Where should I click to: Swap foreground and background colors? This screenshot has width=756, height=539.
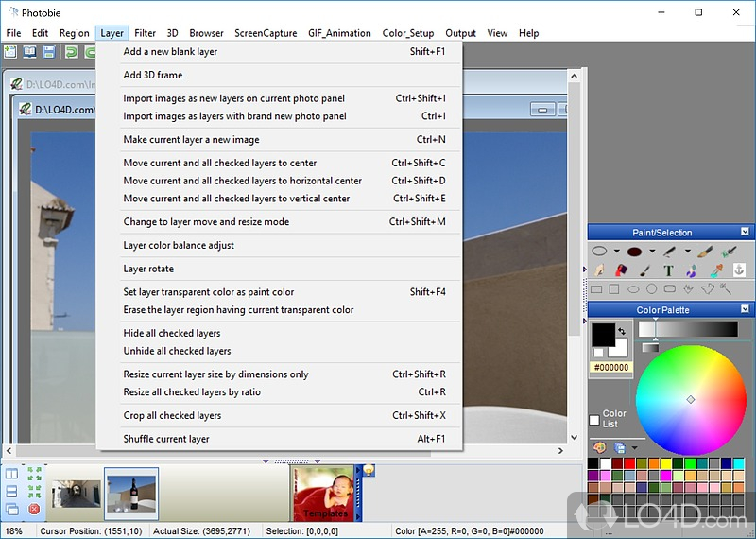[622, 331]
